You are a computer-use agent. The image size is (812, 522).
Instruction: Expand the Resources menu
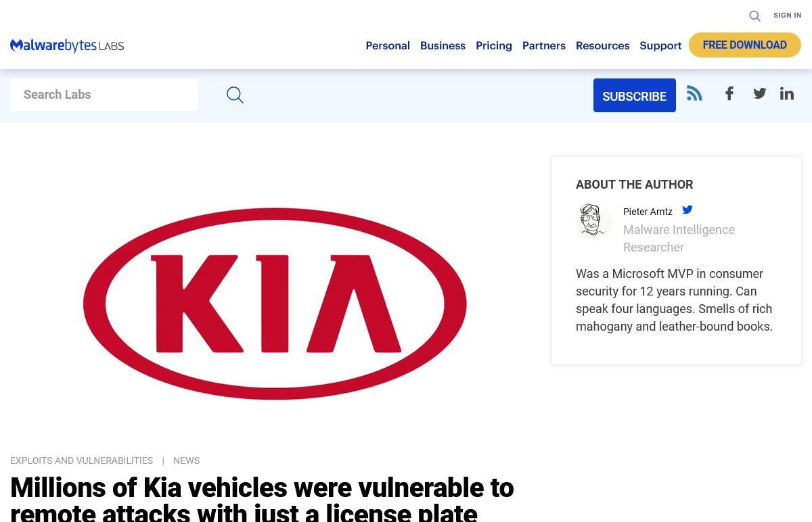point(602,45)
